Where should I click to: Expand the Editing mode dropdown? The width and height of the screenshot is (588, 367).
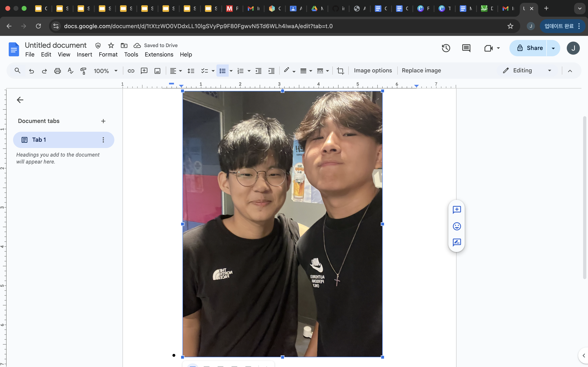(549, 70)
